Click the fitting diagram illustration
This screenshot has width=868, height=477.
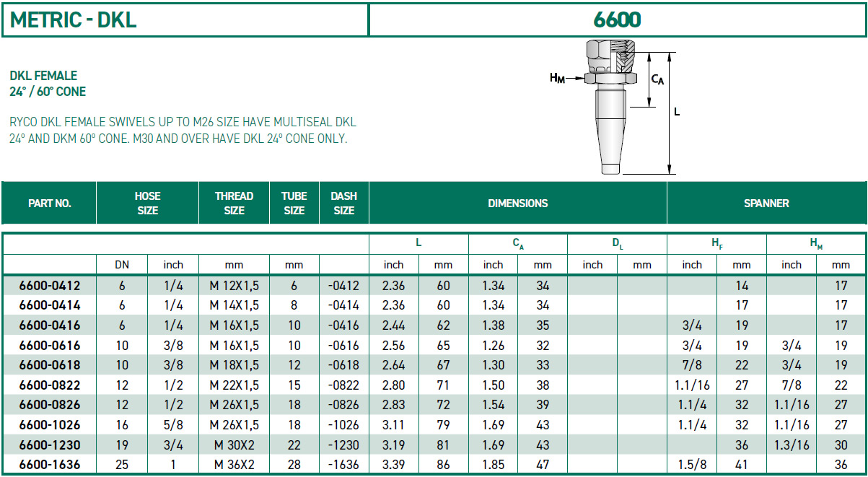pyautogui.click(x=610, y=106)
